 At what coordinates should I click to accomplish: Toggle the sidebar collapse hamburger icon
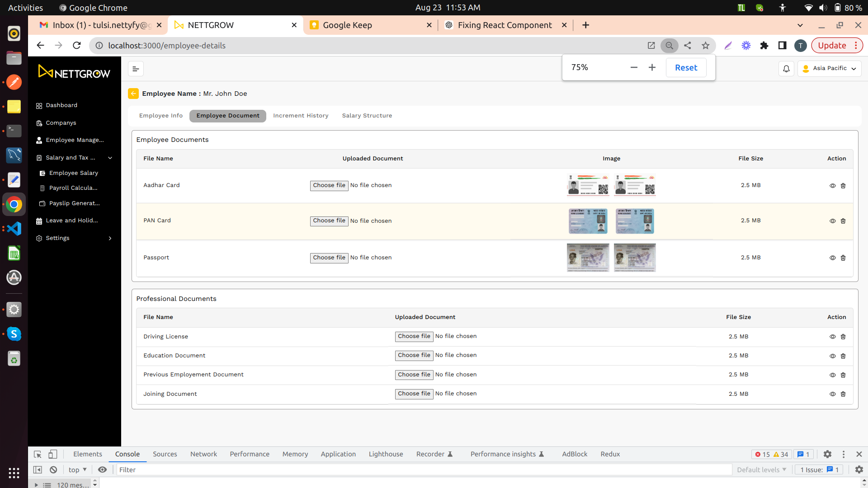136,69
